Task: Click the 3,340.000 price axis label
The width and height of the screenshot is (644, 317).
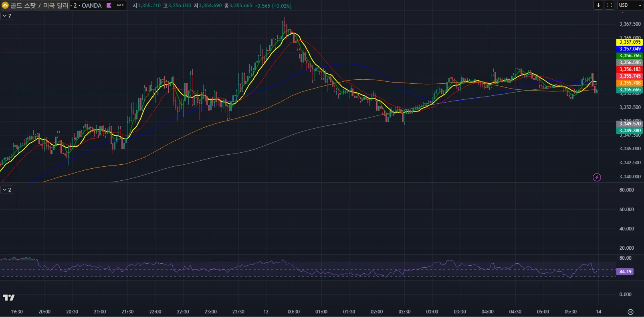Action: pyautogui.click(x=630, y=177)
